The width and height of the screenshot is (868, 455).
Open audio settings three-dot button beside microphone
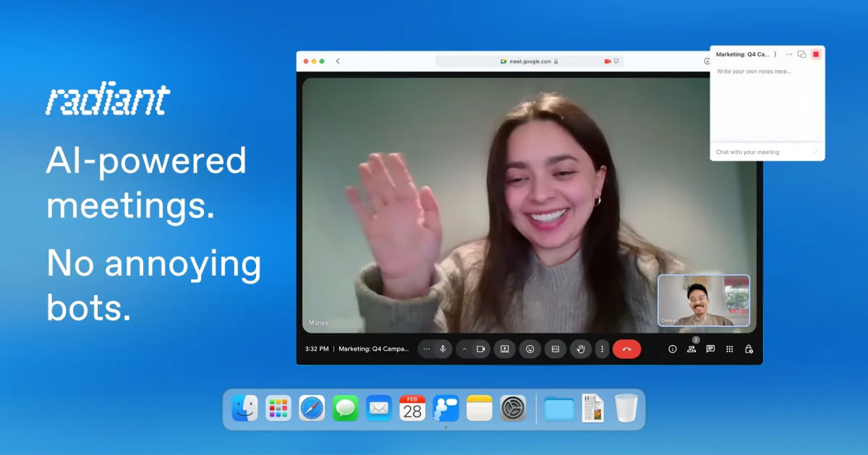(427, 349)
